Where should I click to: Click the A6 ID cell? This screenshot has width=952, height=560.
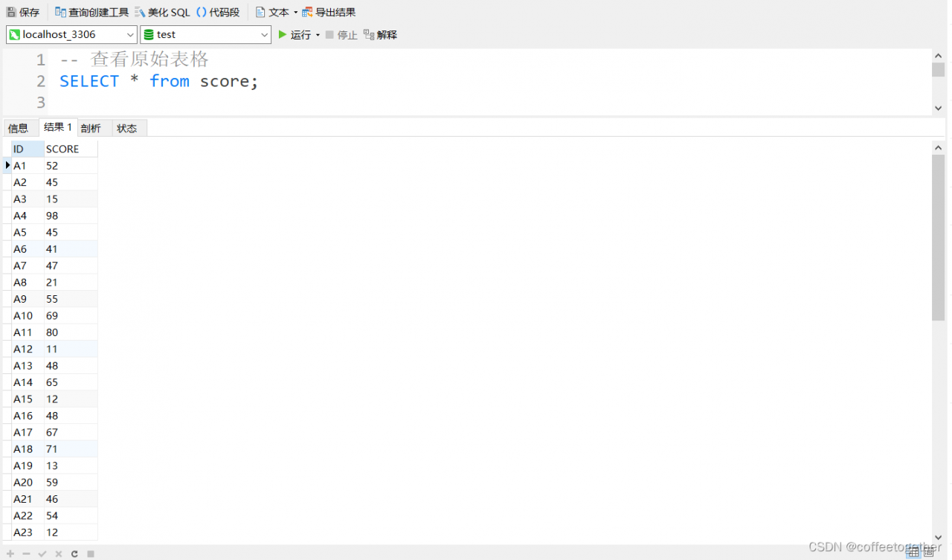28,249
